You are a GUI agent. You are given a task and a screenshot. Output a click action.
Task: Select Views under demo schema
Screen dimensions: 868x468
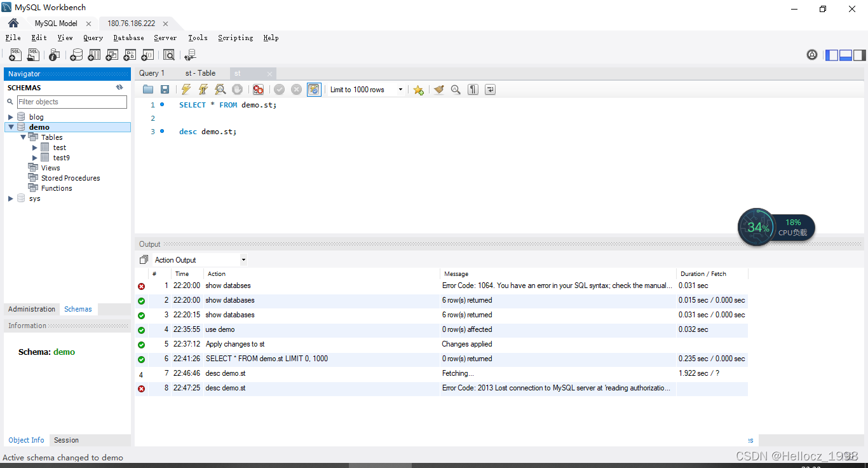50,168
